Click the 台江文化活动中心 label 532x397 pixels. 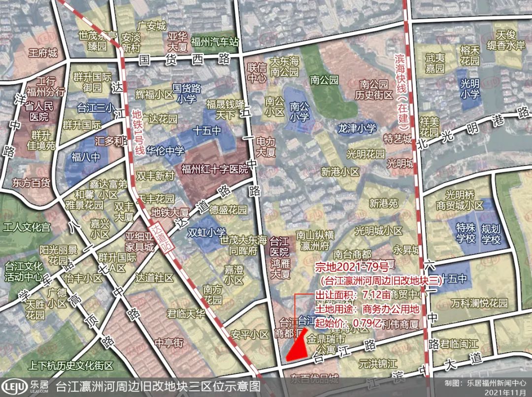[x=24, y=271]
